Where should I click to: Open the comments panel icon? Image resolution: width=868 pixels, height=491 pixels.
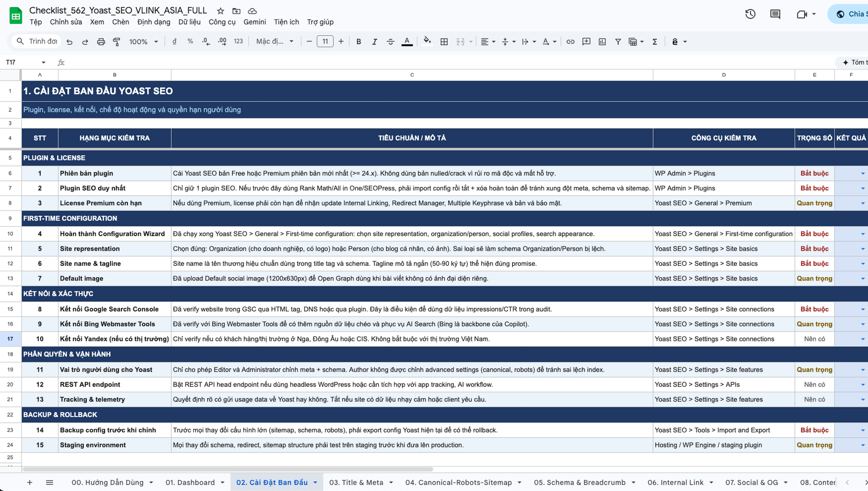(x=775, y=14)
